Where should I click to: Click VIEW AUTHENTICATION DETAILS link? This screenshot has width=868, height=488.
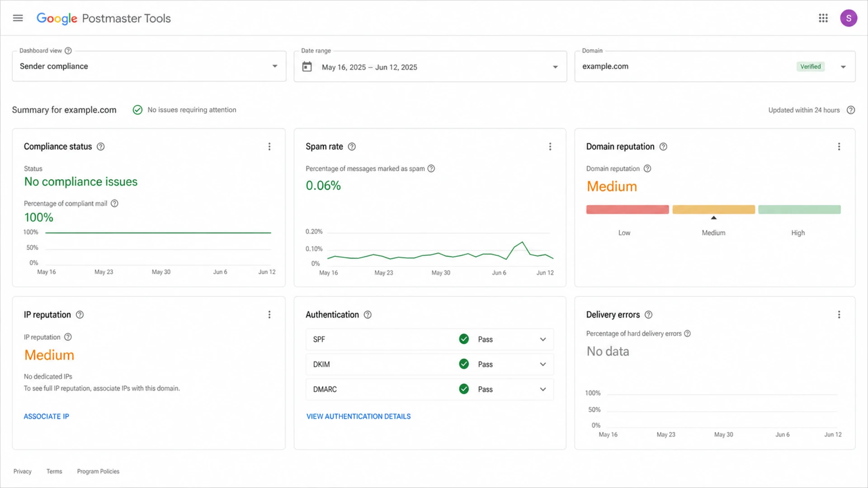[359, 416]
